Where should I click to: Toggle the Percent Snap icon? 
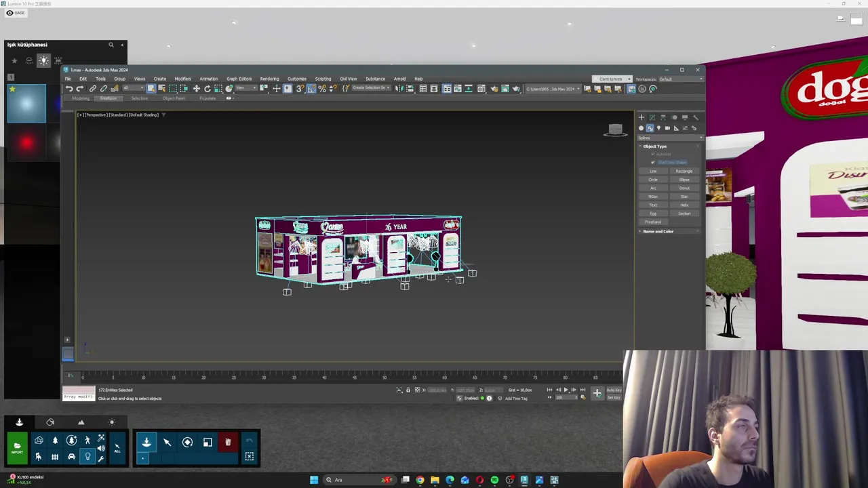321,89
